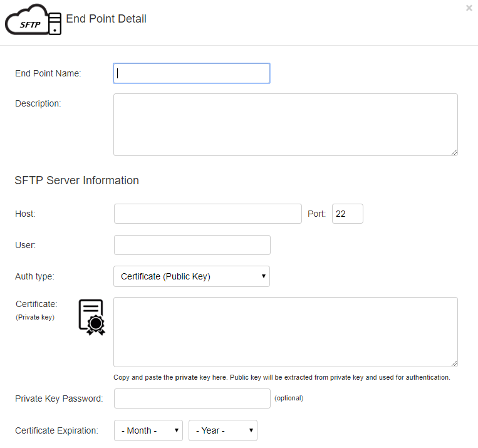Focus the End Point Name field
This screenshot has height=448, width=478.
(192, 73)
